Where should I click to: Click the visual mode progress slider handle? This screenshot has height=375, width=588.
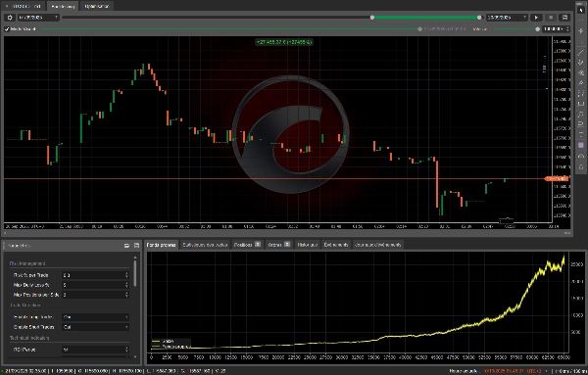(x=419, y=28)
